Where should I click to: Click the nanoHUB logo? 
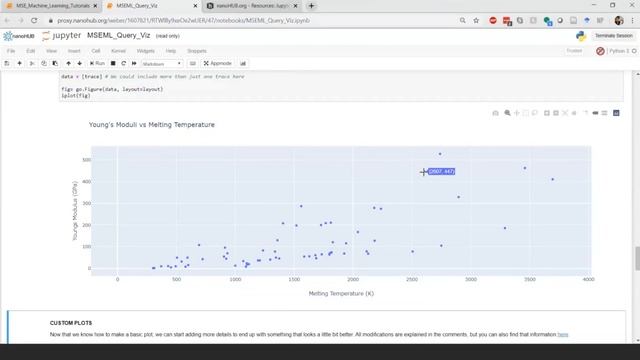tap(19, 36)
